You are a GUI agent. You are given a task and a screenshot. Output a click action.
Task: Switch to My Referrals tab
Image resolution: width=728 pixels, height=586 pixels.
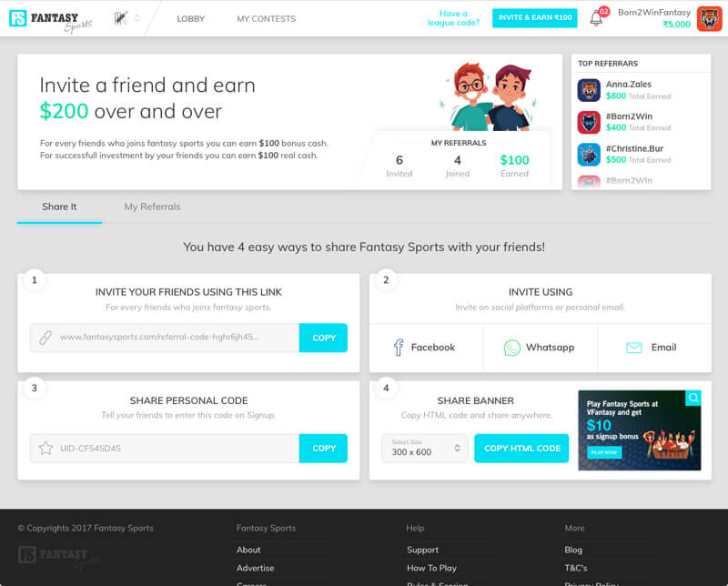coord(152,207)
